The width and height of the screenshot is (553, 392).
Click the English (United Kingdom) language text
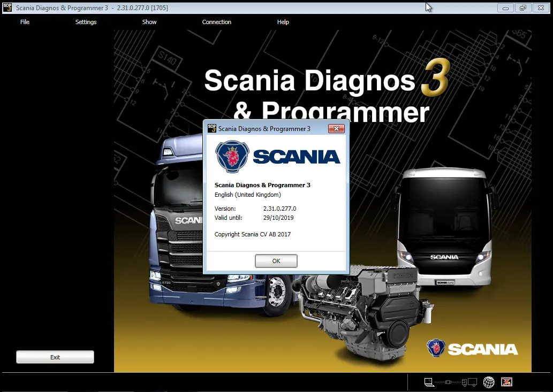pyautogui.click(x=247, y=195)
